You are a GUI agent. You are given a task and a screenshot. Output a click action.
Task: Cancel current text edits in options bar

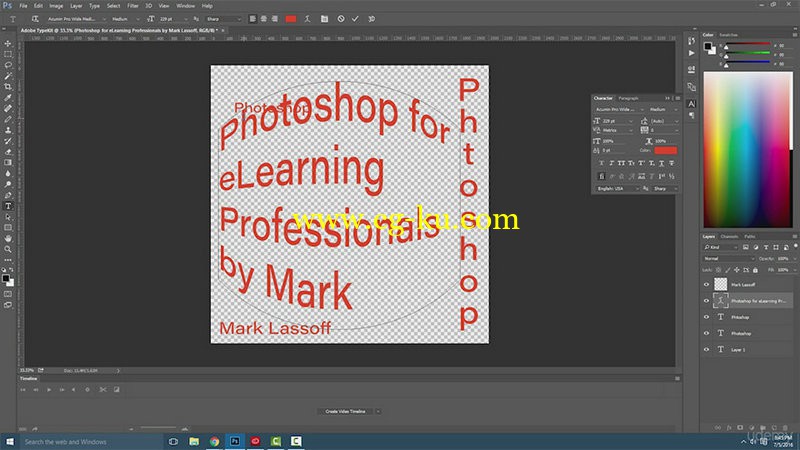(341, 19)
